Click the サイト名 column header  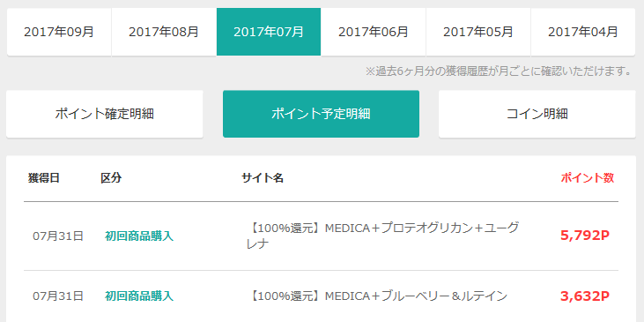point(263,178)
